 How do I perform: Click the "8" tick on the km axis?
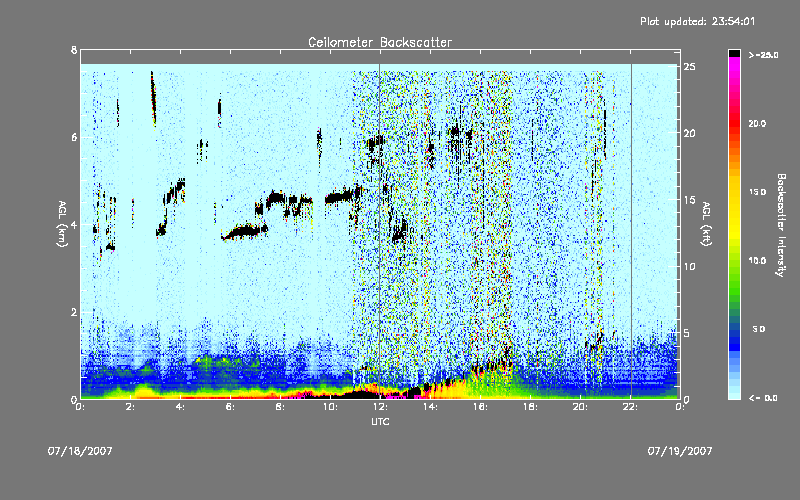(x=74, y=50)
